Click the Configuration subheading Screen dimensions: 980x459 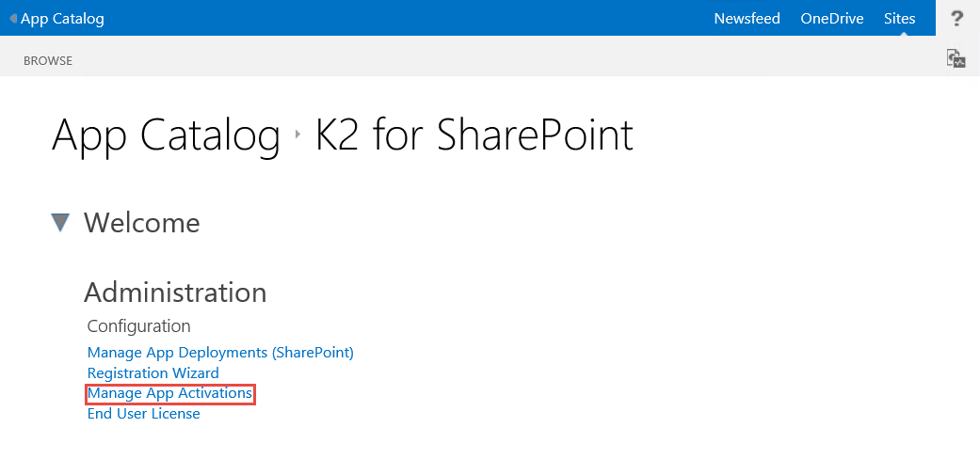coord(138,326)
